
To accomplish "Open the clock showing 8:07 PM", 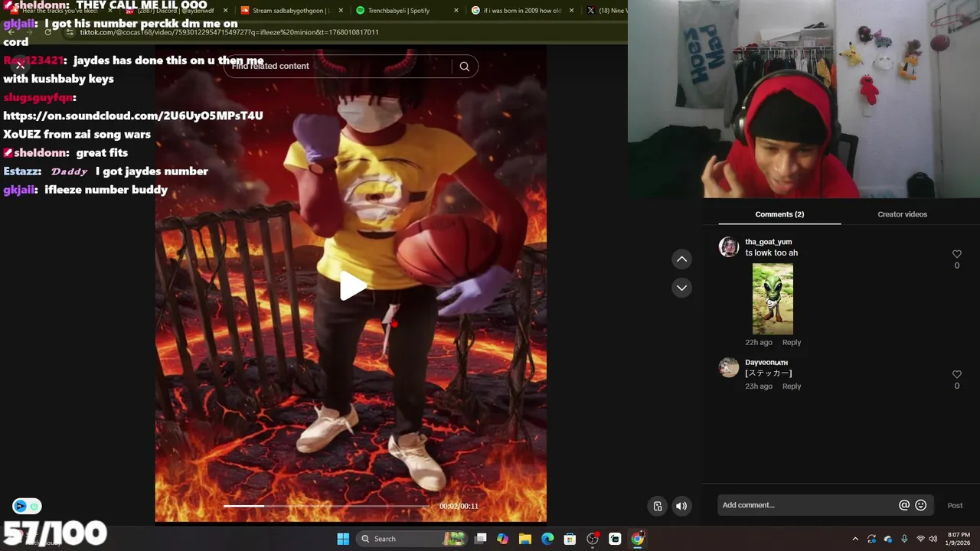I will (x=959, y=539).
